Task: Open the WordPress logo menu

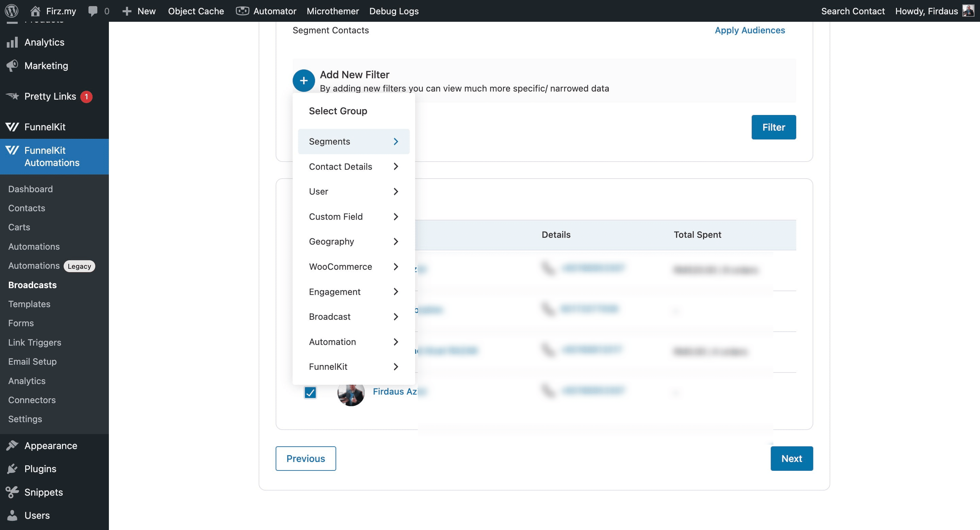Action: (x=12, y=11)
